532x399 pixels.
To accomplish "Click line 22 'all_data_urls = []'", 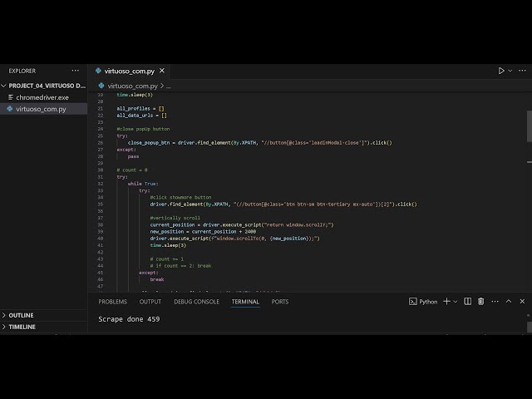I will click(141, 116).
